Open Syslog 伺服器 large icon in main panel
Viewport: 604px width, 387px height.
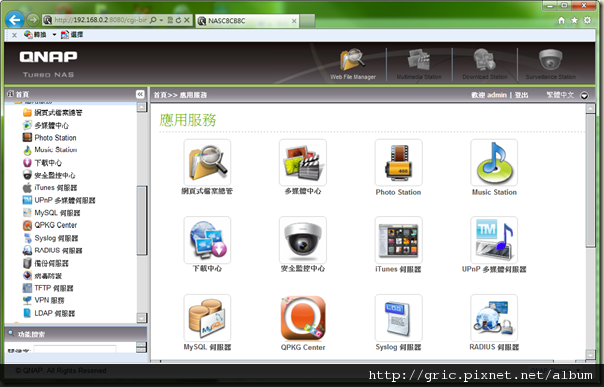click(x=398, y=318)
